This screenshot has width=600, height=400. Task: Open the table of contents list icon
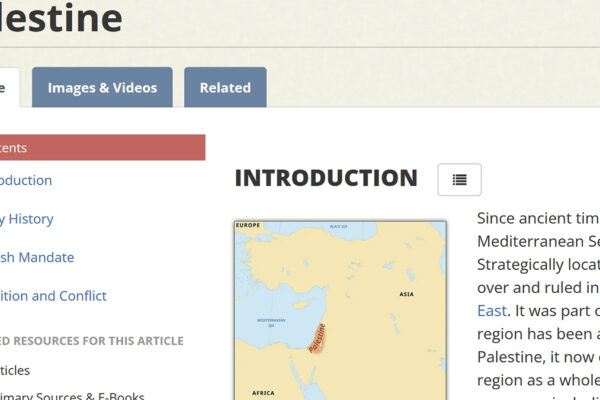point(459,180)
